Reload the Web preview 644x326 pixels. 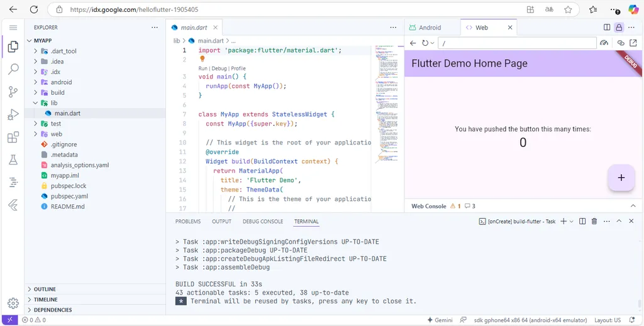pyautogui.click(x=425, y=43)
